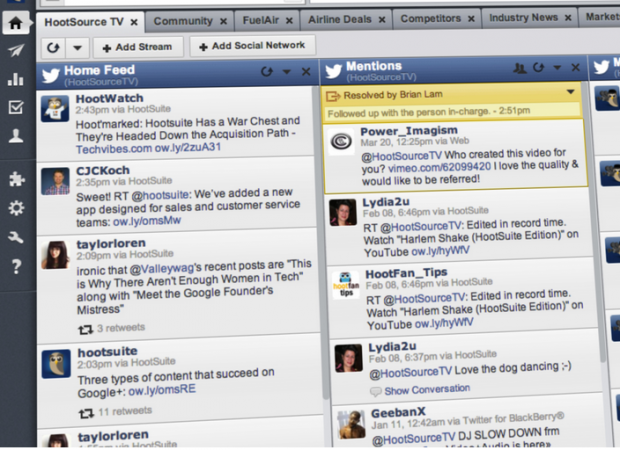This screenshot has height=450, width=620.
Task: Open the Techvibes.com link
Action: coord(114,149)
